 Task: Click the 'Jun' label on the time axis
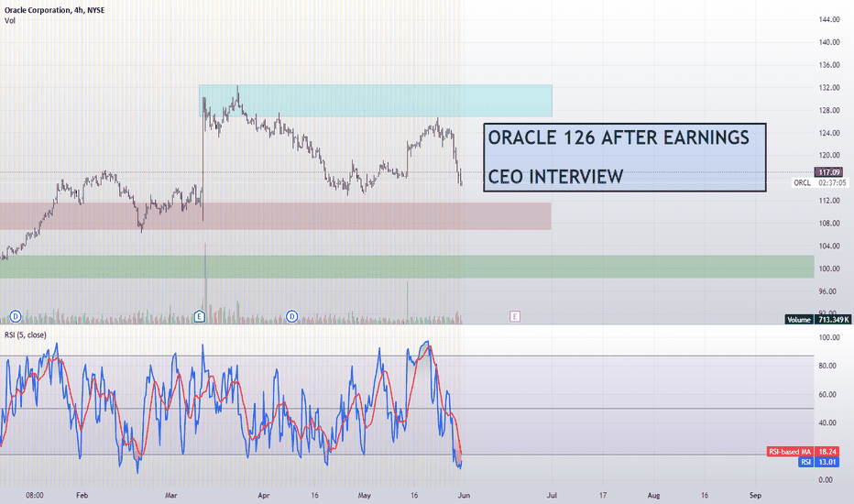(x=464, y=495)
